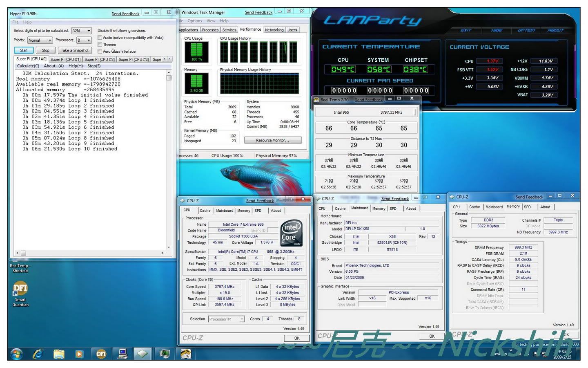The image size is (588, 368).
Task: Open Resource Monitor from Task Manager
Action: [x=273, y=140]
